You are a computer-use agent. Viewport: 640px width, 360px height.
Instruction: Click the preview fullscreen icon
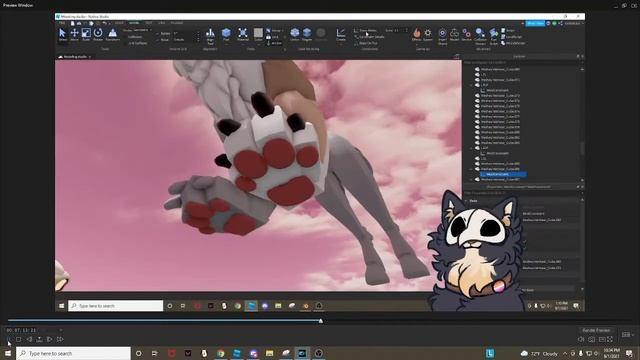coord(610,339)
